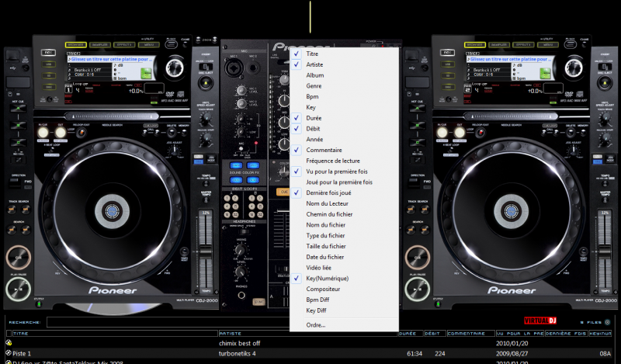
Task: Click the Recherche search field
Action: point(155,321)
